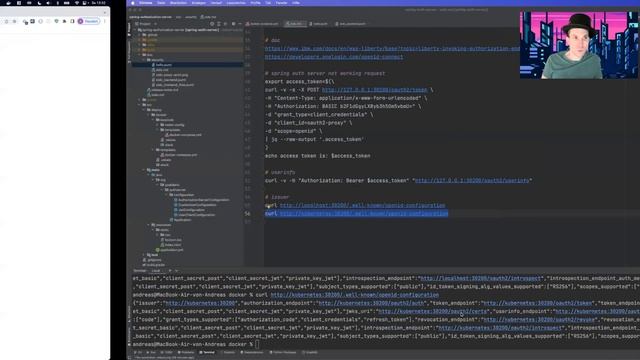Select the Local terminal session tab

(x=156, y=271)
